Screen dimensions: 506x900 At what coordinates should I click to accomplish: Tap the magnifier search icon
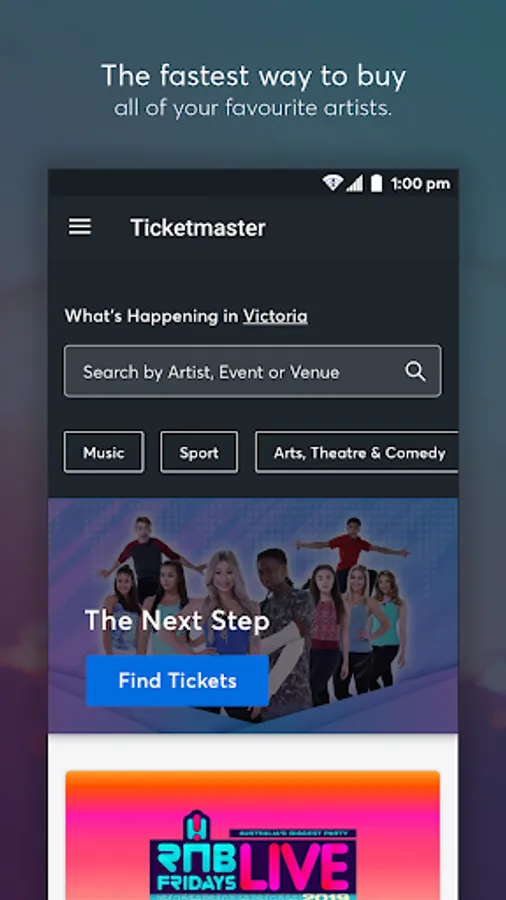coord(415,371)
